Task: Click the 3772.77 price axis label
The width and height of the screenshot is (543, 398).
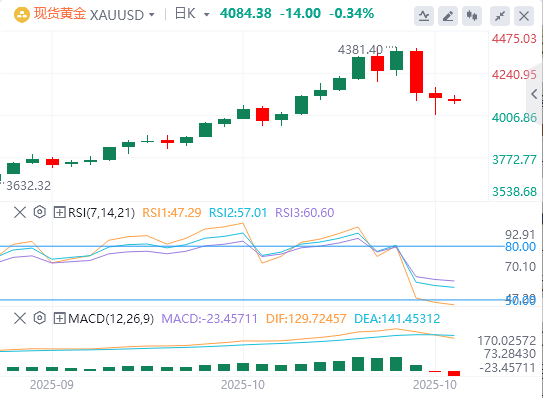Action: (x=514, y=160)
